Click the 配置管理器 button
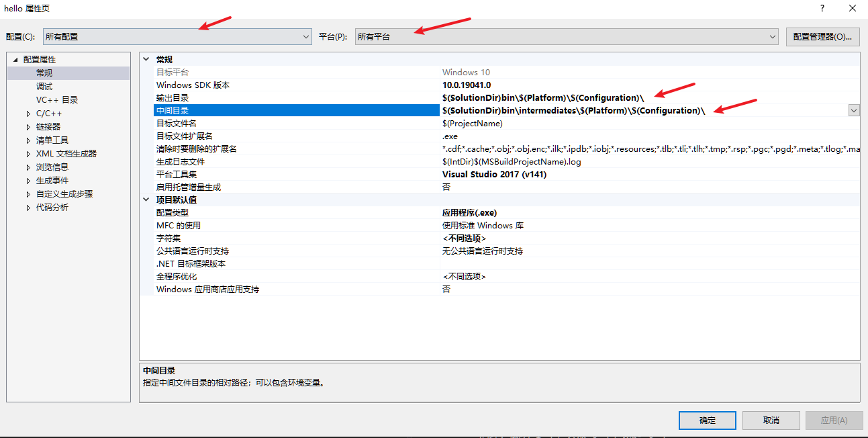The image size is (868, 438). [822, 37]
